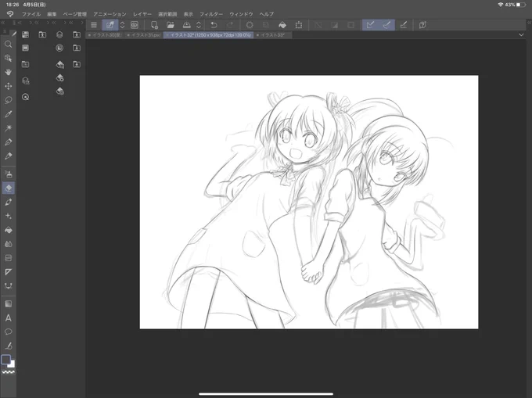Screen dimensions: 532x398
Task: Click the Scale/Rotate transform icon in the command bar
Action: tap(299, 25)
